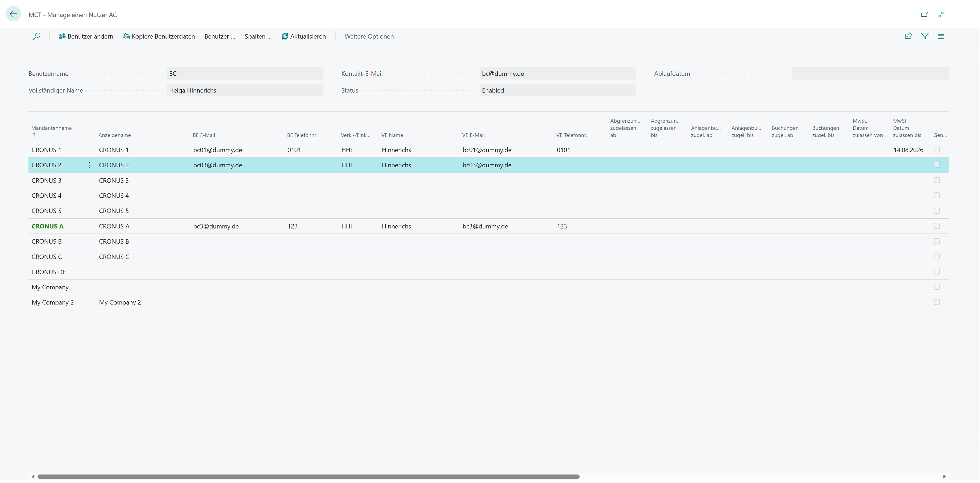
Task: Click the Status field showing Enabled
Action: click(x=558, y=90)
